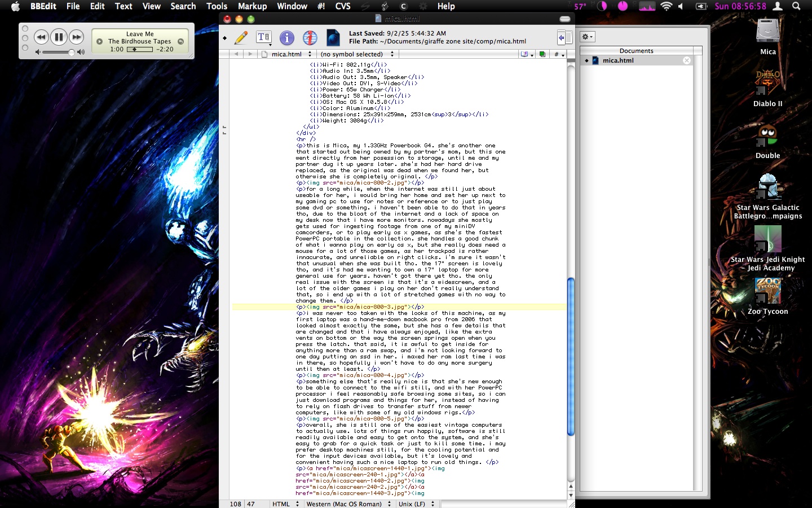Image resolution: width=812 pixels, height=508 pixels.
Task: Open the HTML language popup in status bar
Action: point(285,504)
